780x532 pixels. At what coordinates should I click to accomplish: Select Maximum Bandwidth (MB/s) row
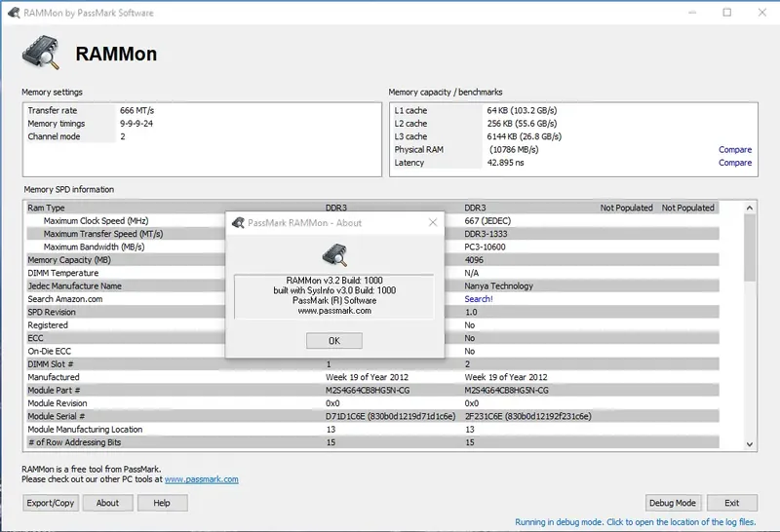point(373,247)
